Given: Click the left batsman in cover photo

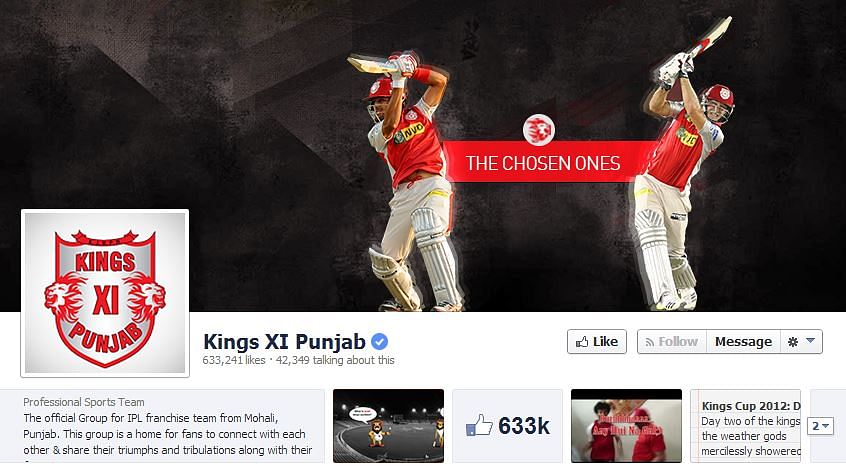Looking at the screenshot, I should point(413,181).
